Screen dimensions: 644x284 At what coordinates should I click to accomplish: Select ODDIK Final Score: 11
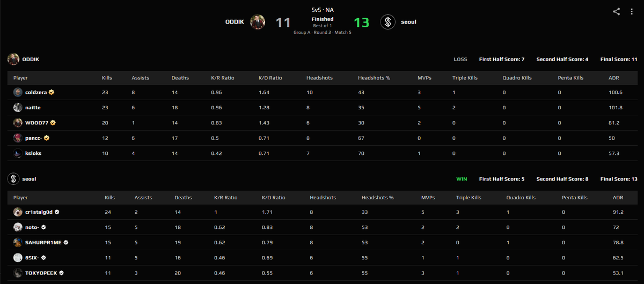(619, 59)
